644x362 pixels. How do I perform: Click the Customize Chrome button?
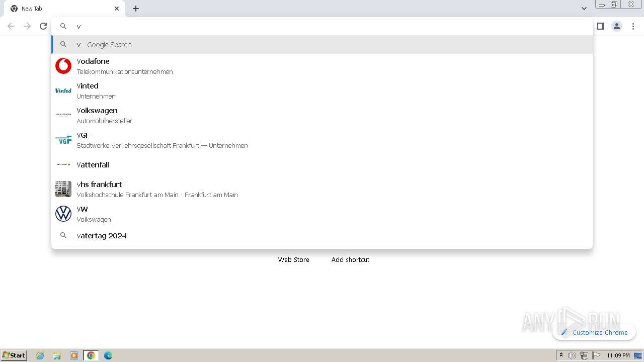point(594,332)
